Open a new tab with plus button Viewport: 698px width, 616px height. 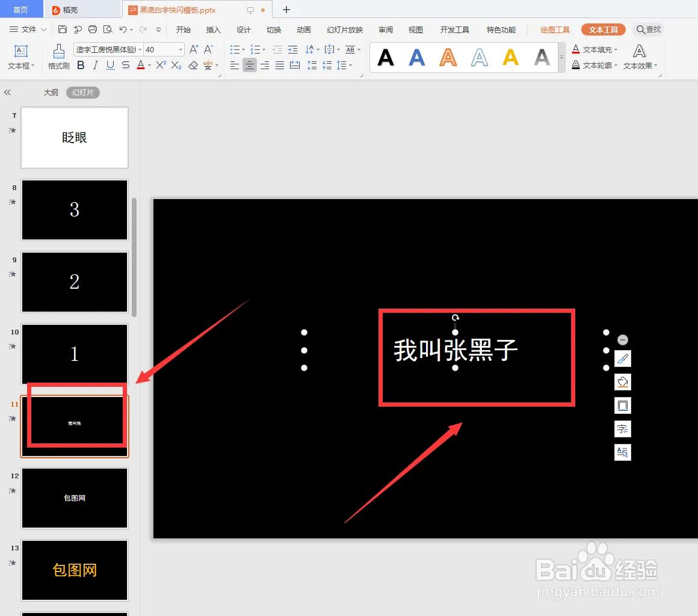[286, 10]
